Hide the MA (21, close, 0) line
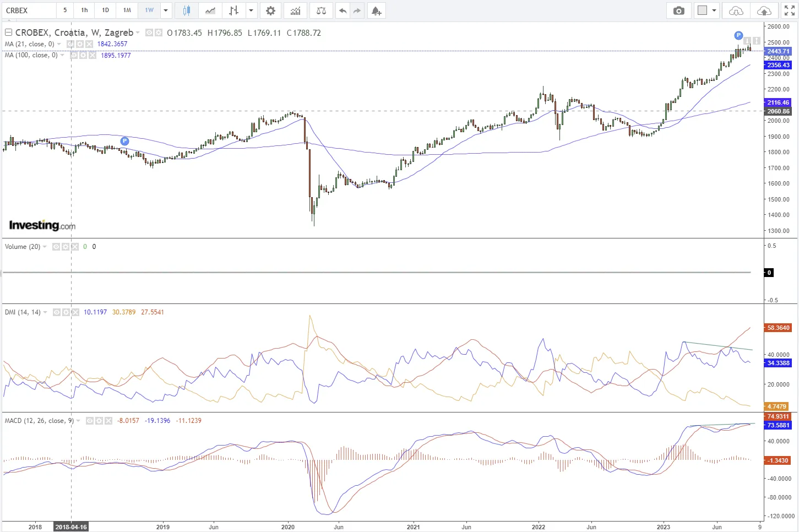The height and width of the screenshot is (532, 799). pos(70,44)
